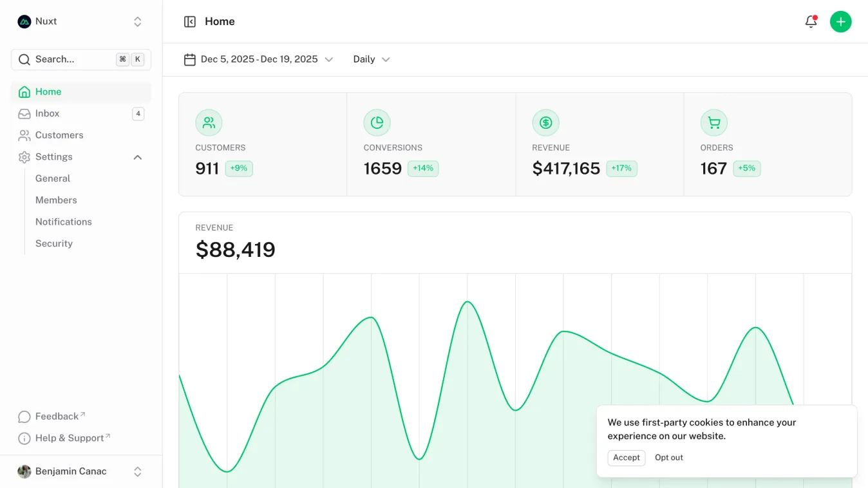
Task: Click the notification bell icon
Action: point(811,21)
